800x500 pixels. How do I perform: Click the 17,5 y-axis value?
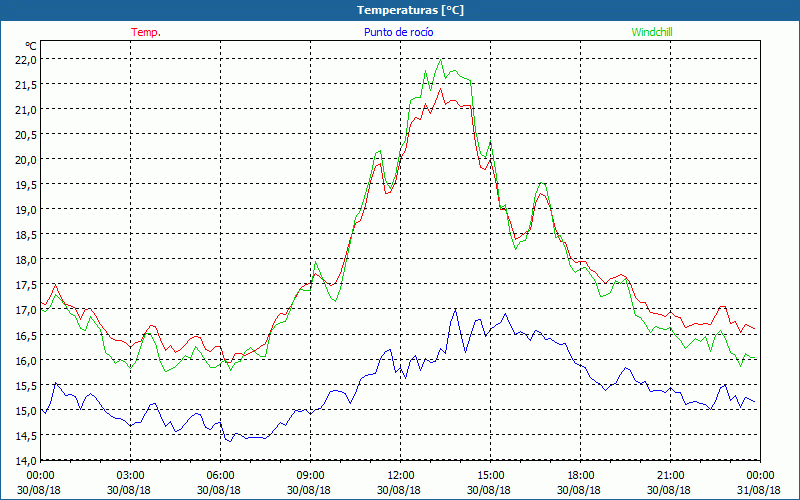[x=26, y=285]
